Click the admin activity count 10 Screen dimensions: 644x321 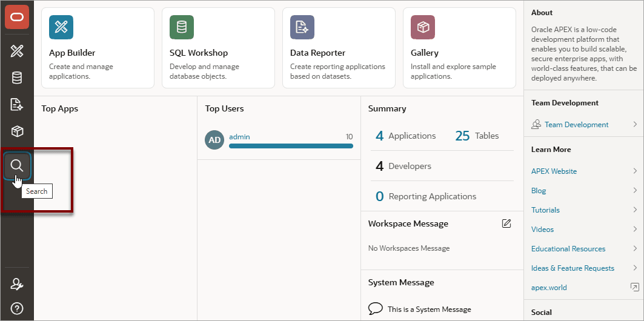coord(349,137)
